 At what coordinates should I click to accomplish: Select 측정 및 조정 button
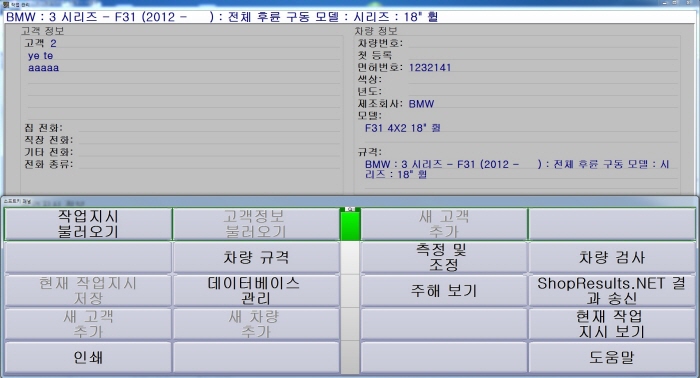pos(444,258)
